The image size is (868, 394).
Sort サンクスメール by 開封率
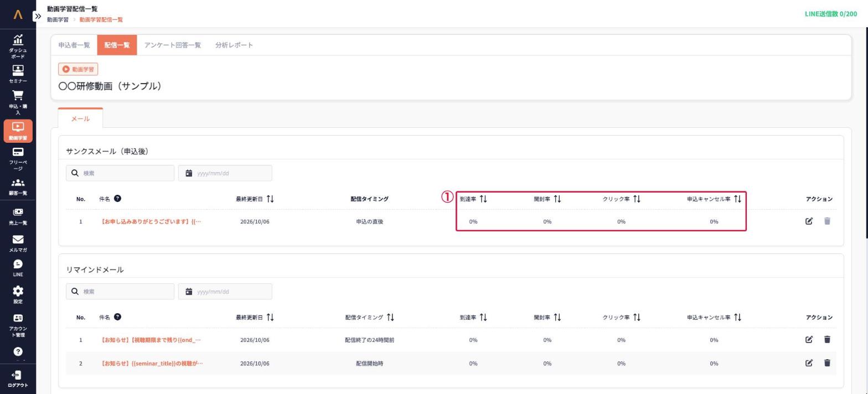click(x=557, y=199)
